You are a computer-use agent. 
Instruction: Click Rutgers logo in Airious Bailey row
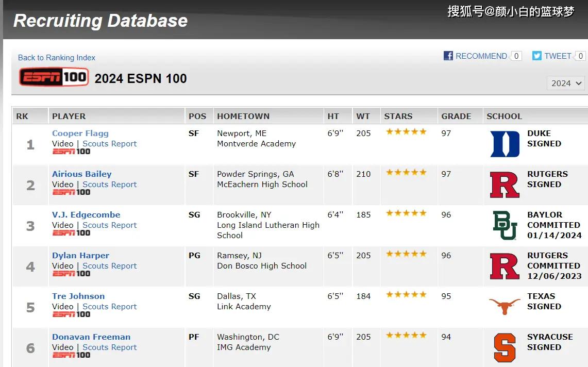(x=505, y=185)
